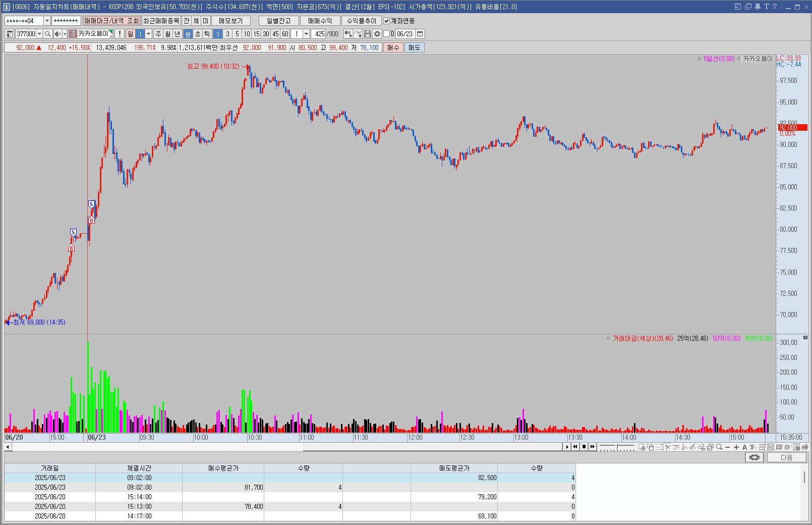The height and width of the screenshot is (525, 812).
Task: Click the candlestick icon at bottom toolbar end
Action: click(x=805, y=447)
